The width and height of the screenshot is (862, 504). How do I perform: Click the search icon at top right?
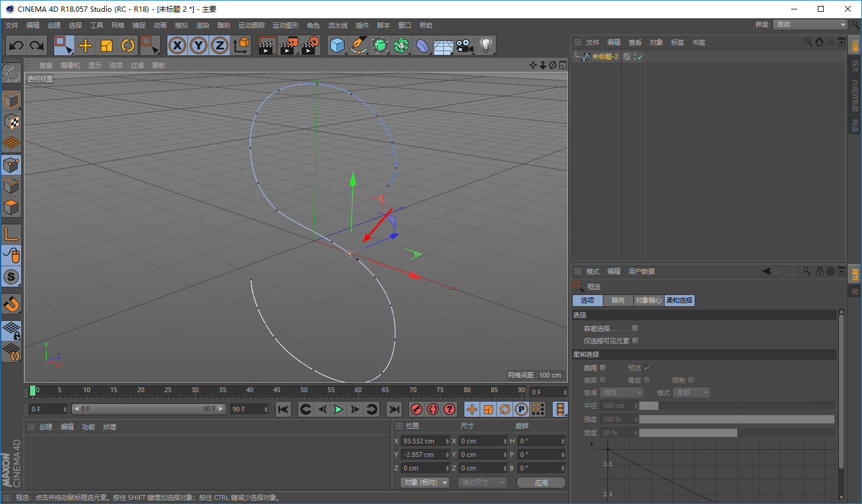coord(856,25)
